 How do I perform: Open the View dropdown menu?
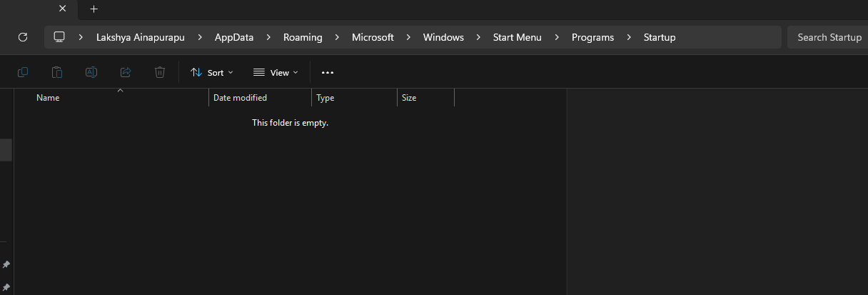click(x=276, y=72)
